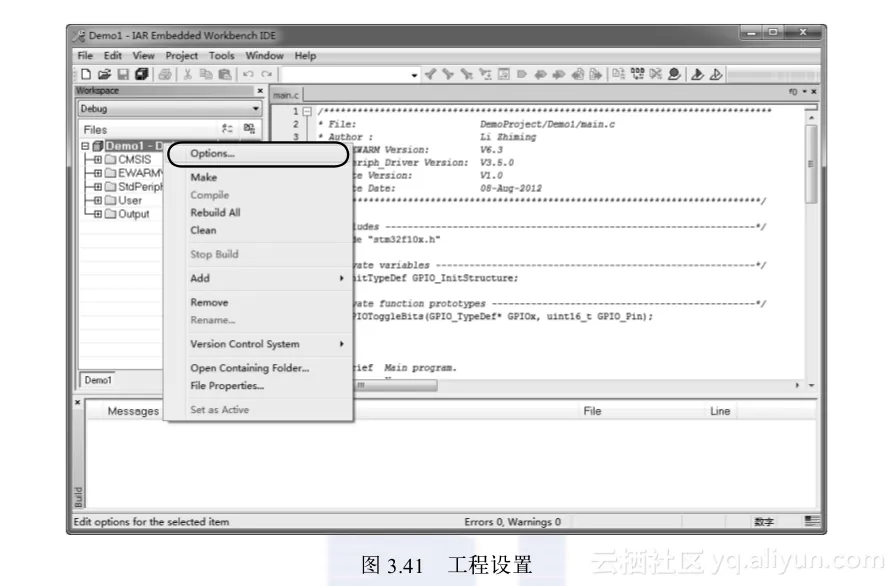Click the Copy toolbar icon

[206, 74]
